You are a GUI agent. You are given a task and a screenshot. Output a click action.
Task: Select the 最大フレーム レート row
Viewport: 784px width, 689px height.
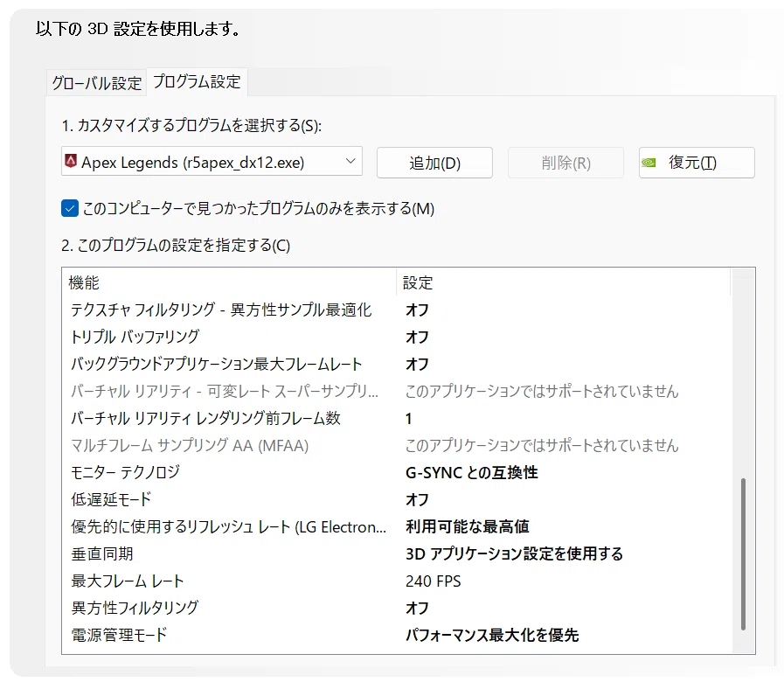pos(398,581)
